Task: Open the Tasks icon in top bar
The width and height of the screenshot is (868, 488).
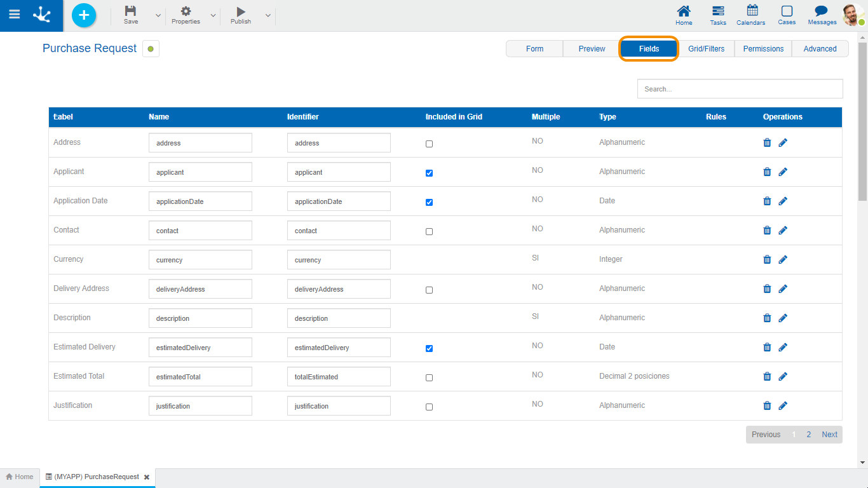Action: tap(718, 11)
